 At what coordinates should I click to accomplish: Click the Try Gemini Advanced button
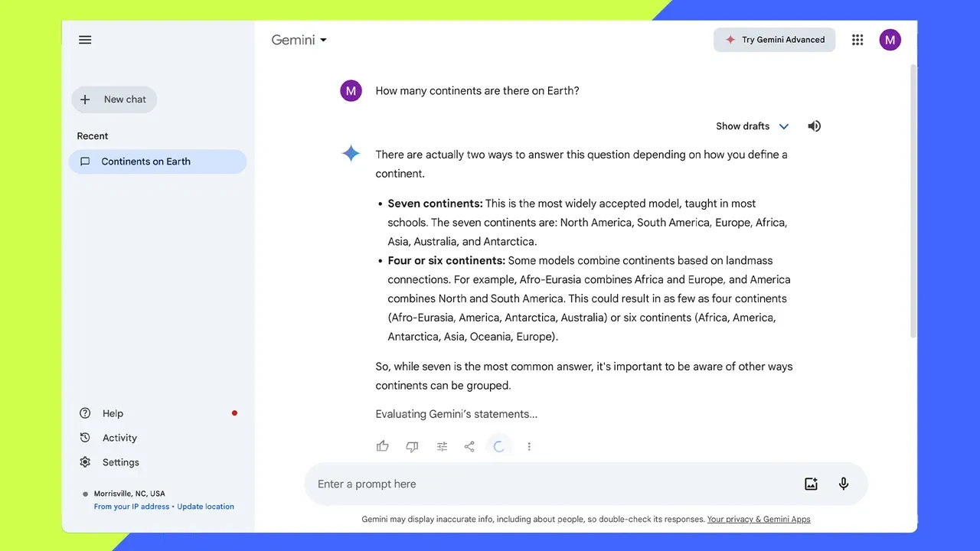point(774,40)
